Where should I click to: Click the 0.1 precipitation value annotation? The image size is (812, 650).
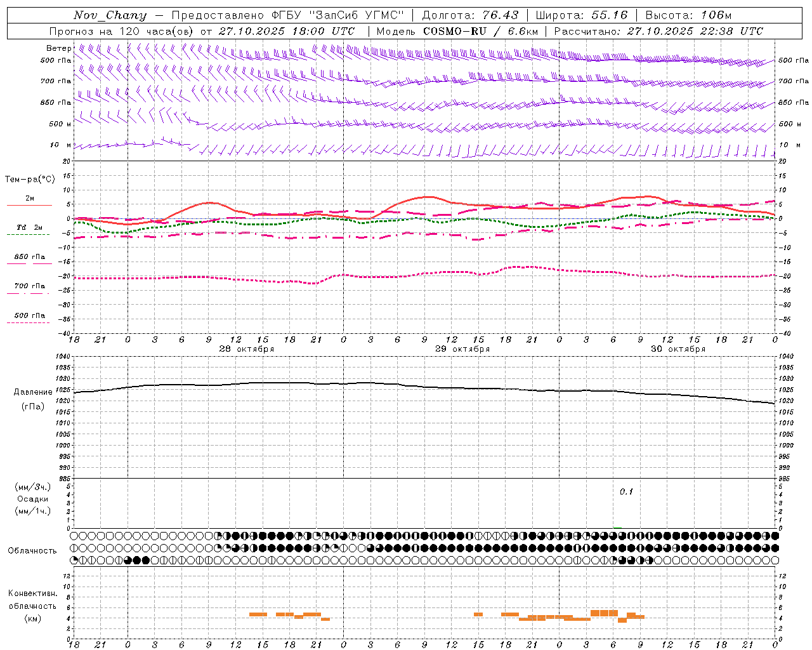[626, 492]
